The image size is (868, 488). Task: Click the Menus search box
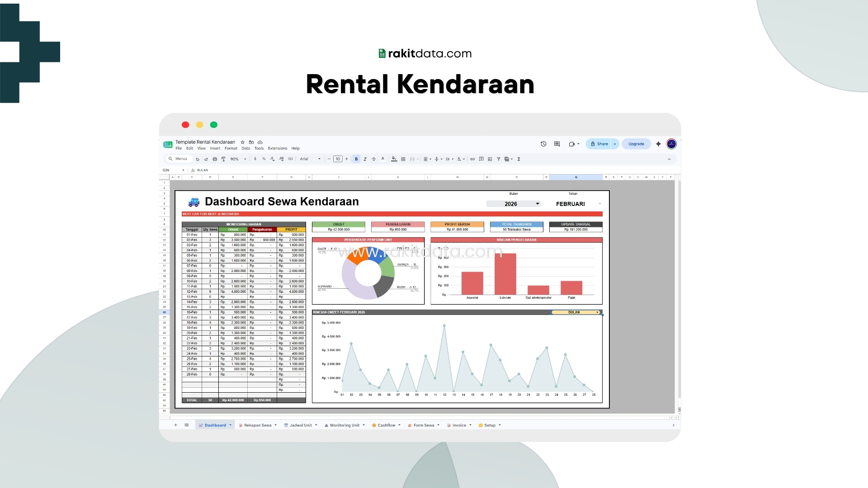179,159
